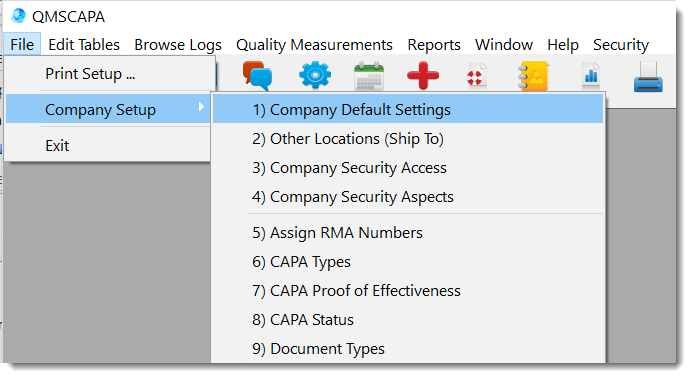Open the blue gear settings icon
Screen dimensions: 691x378
[315, 75]
